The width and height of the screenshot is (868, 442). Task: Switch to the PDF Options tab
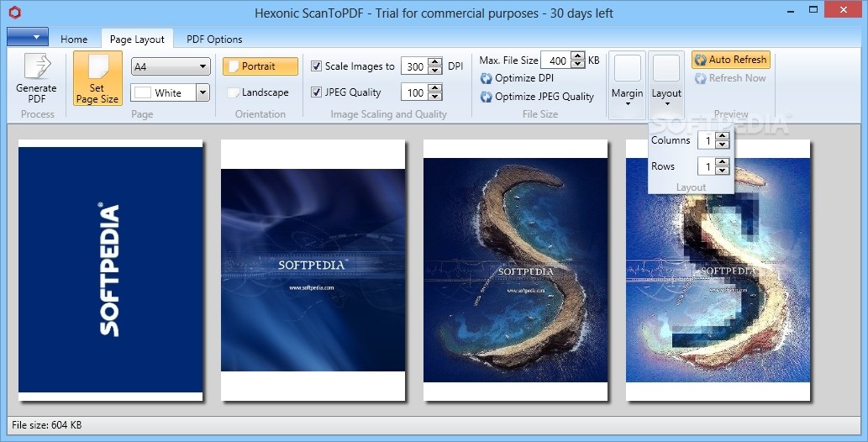(x=214, y=39)
